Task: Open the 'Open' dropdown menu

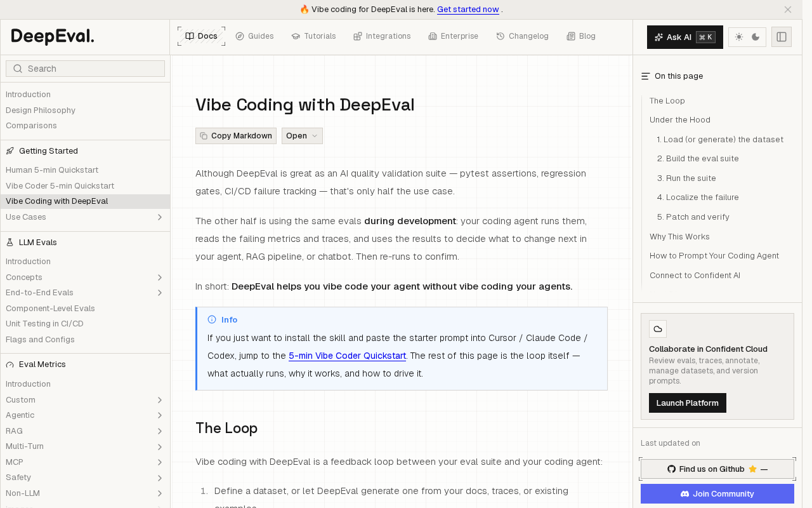Action: click(x=302, y=136)
